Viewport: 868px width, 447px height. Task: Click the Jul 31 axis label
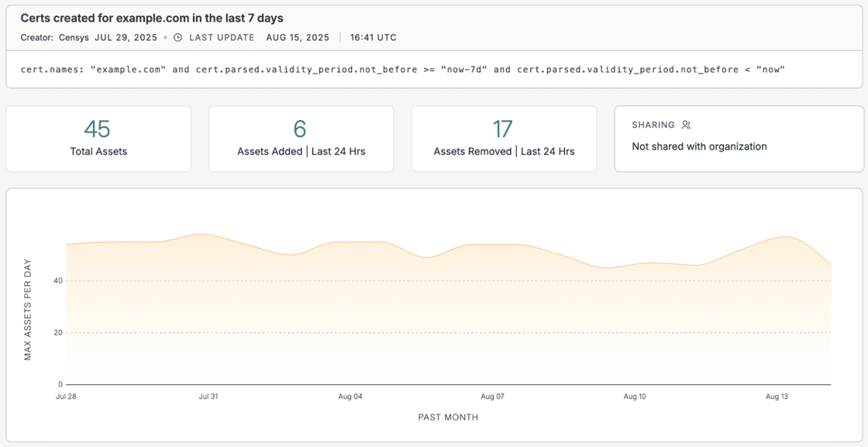click(208, 397)
